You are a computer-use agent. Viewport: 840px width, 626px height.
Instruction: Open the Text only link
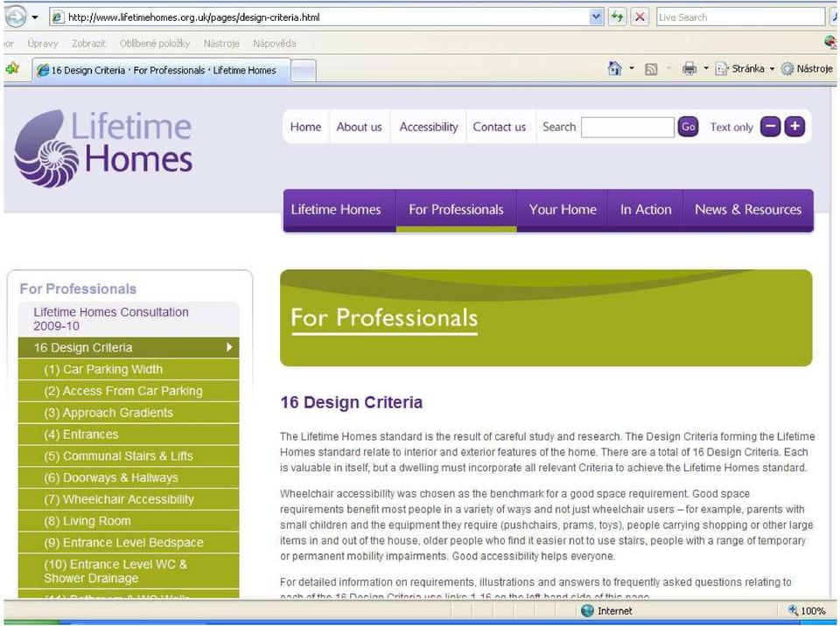coord(731,128)
